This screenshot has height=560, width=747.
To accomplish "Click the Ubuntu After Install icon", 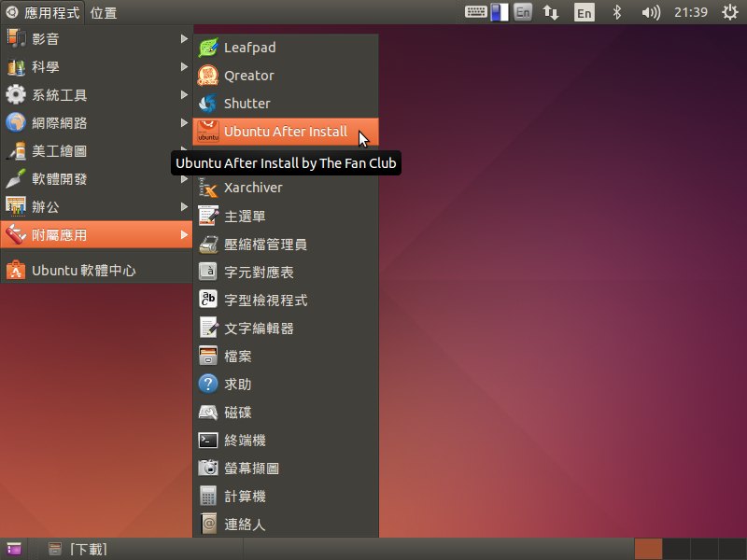I will (x=208, y=132).
